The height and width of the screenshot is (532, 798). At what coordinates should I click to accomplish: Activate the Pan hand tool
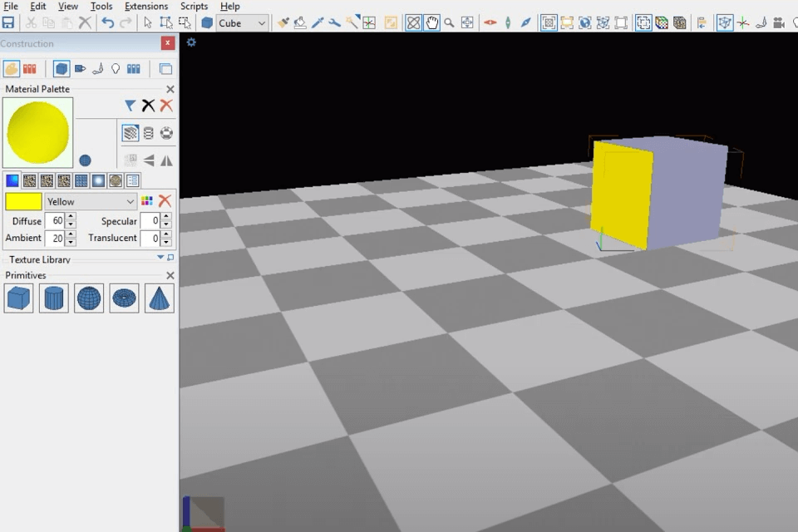[432, 22]
